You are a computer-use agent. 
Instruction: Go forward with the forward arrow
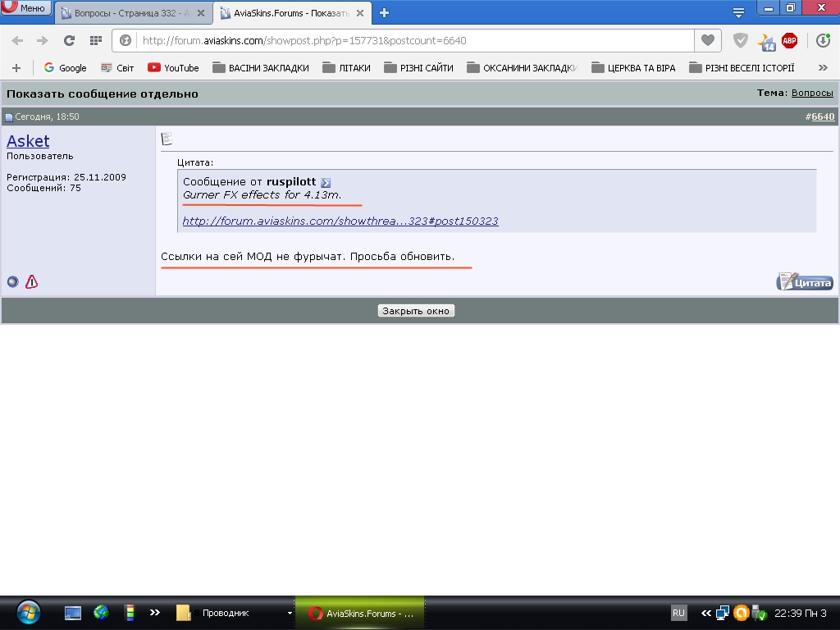(43, 41)
